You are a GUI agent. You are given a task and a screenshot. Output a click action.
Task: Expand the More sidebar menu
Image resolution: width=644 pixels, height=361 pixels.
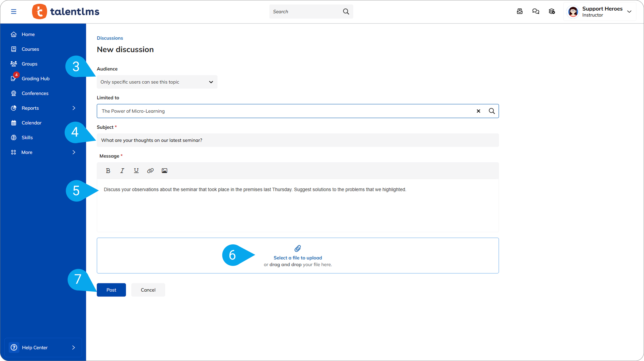point(74,152)
